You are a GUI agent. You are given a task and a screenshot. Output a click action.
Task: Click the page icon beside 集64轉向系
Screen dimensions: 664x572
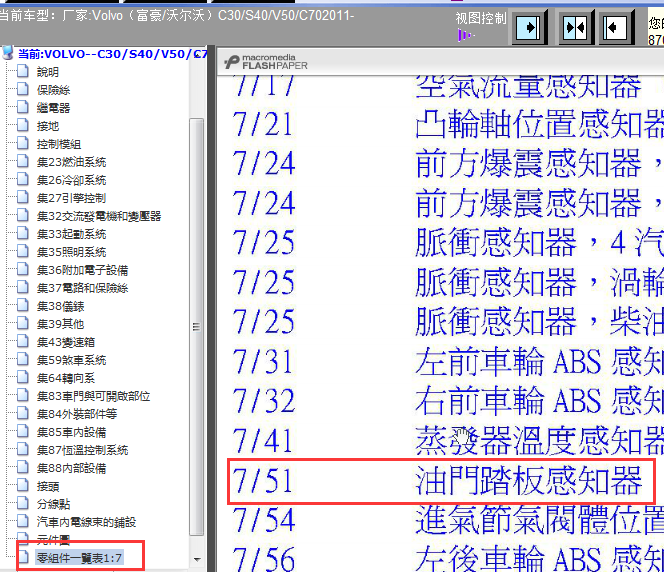point(23,377)
